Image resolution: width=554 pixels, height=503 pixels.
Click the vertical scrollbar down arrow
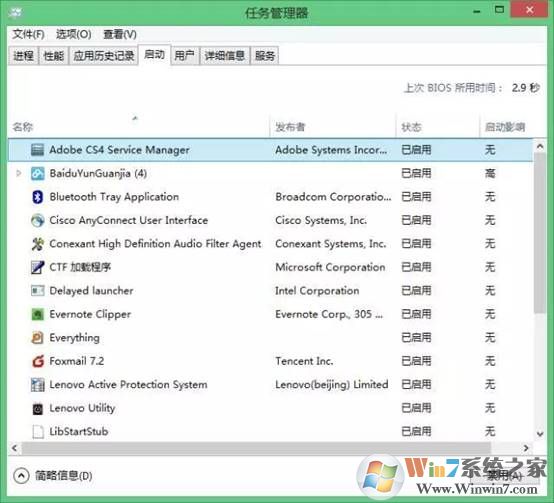540,434
